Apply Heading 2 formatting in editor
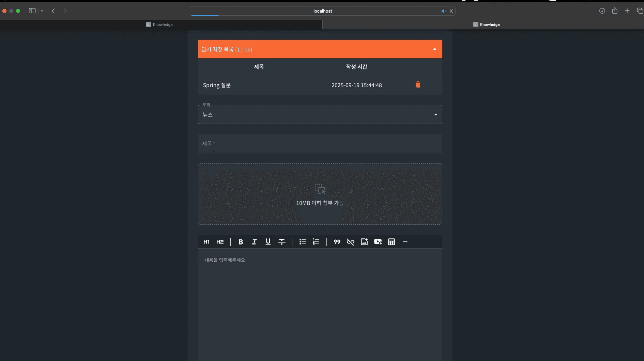The height and width of the screenshot is (361, 644). (220, 242)
